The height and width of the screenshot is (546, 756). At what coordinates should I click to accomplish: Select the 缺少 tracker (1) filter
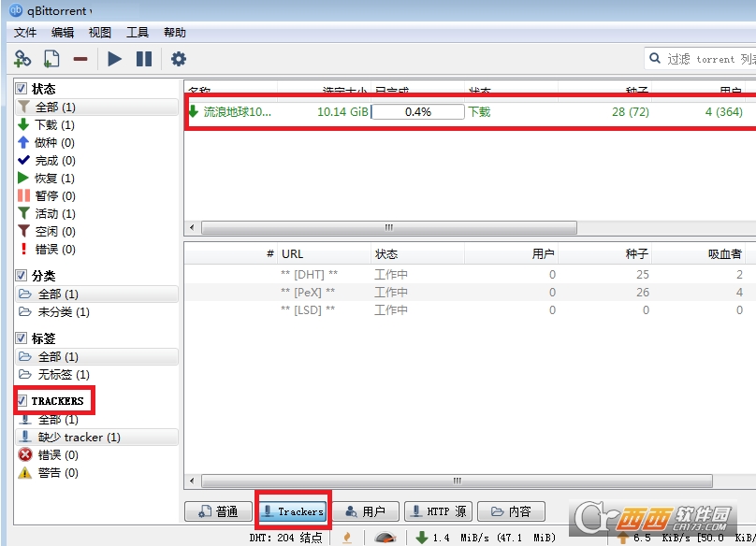(x=97, y=438)
